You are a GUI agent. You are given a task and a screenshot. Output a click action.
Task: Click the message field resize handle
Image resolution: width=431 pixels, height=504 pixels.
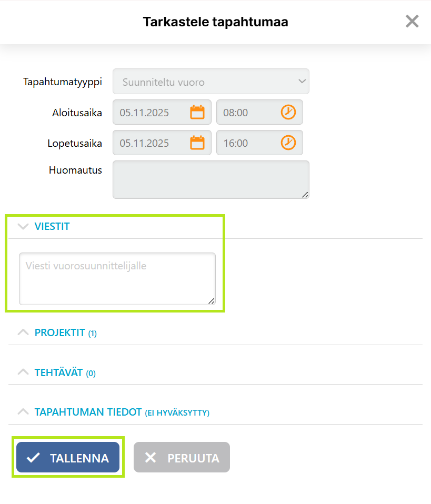click(212, 301)
